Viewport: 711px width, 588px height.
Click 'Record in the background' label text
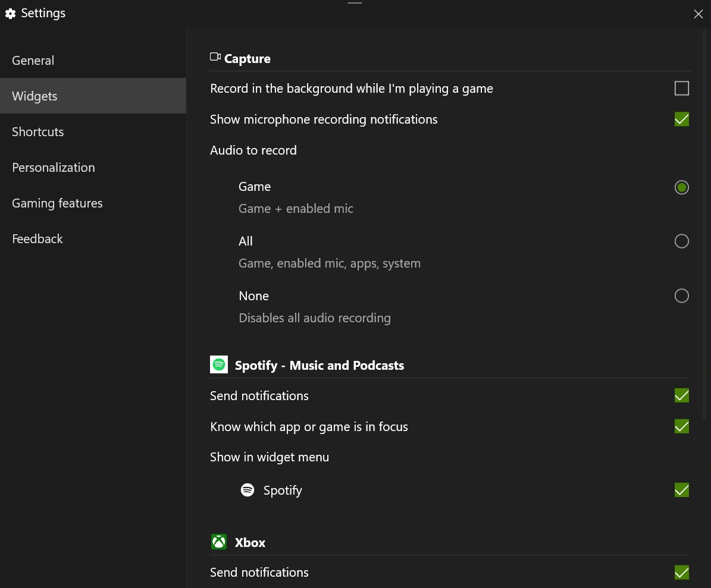pyautogui.click(x=352, y=89)
